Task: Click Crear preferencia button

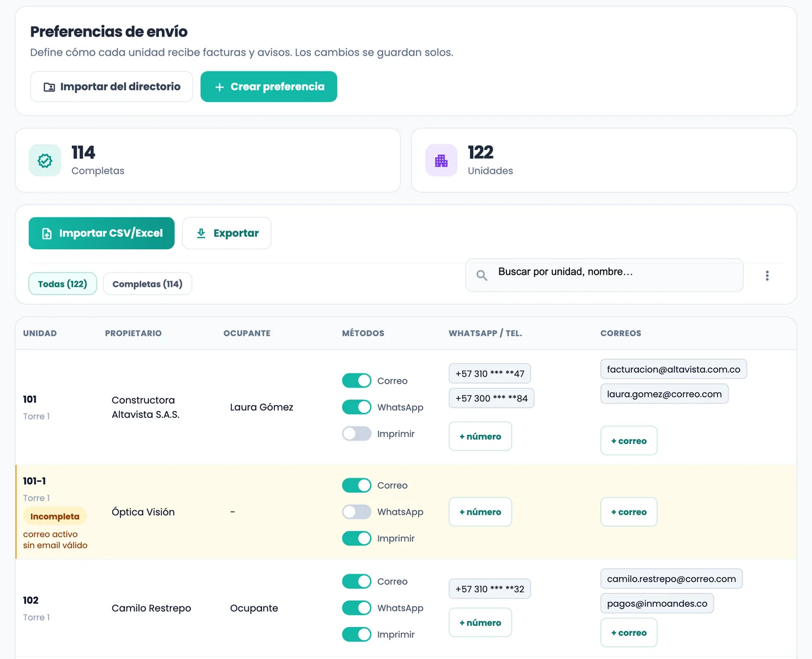Action: coord(269,87)
